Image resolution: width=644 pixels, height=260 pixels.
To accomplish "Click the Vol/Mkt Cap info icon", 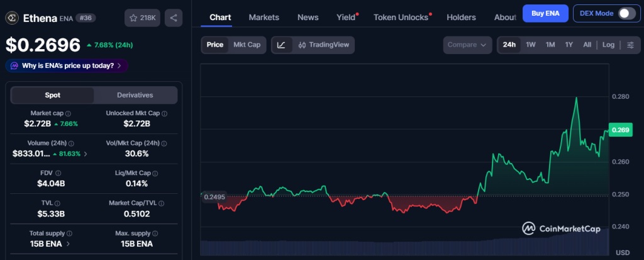I will tap(164, 144).
